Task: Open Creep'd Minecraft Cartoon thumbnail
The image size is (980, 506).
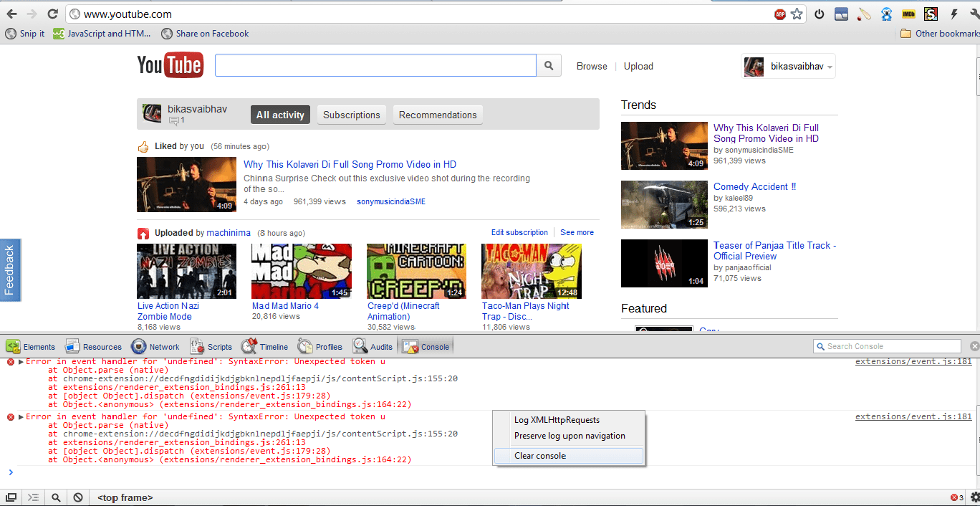Action: [416, 271]
